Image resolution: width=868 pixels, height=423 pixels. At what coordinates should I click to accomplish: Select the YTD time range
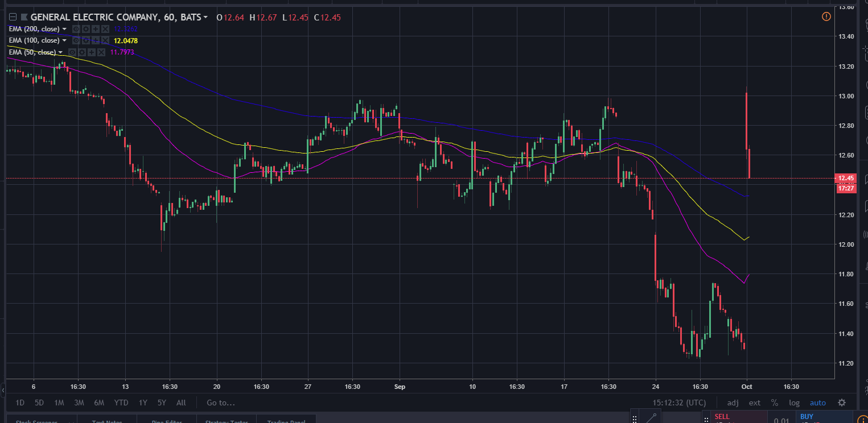pyautogui.click(x=121, y=403)
